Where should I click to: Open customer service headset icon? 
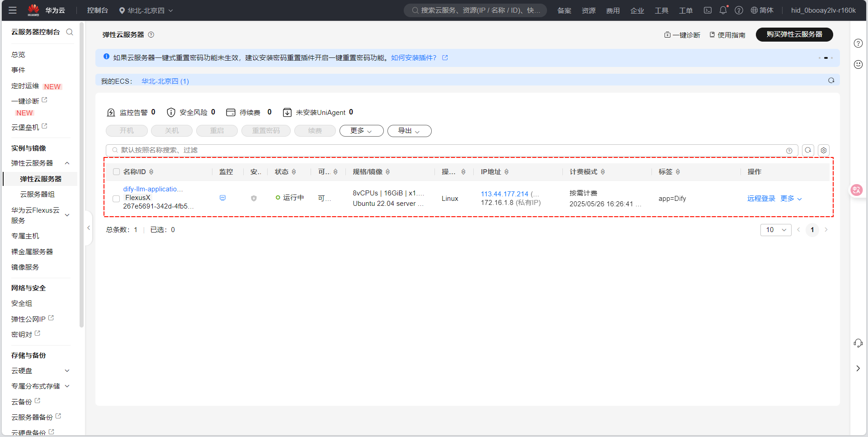click(858, 343)
